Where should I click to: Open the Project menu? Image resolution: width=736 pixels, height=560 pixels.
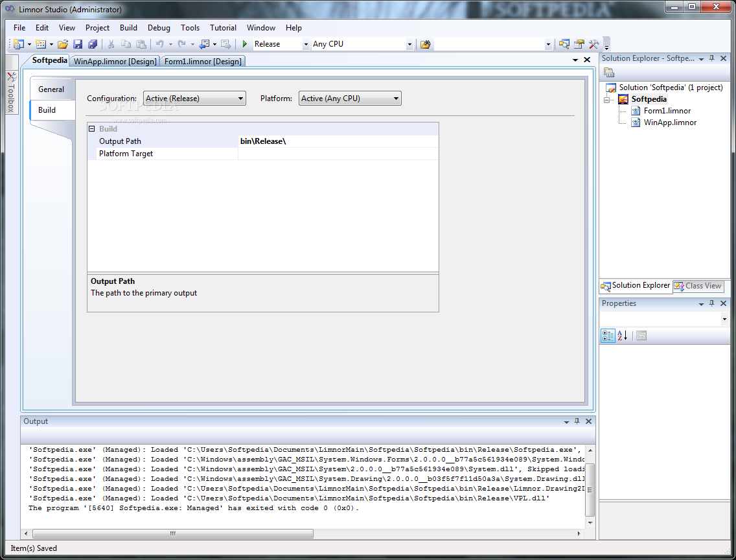[x=97, y=28]
